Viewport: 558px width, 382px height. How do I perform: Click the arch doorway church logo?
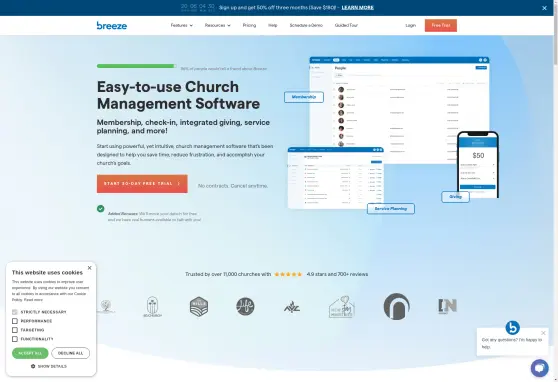(396, 306)
